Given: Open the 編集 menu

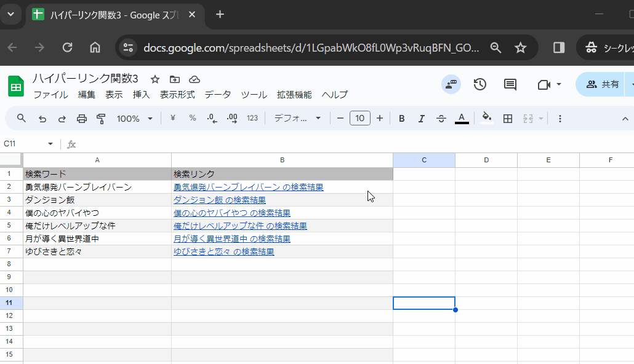Looking at the screenshot, I should click(x=87, y=95).
